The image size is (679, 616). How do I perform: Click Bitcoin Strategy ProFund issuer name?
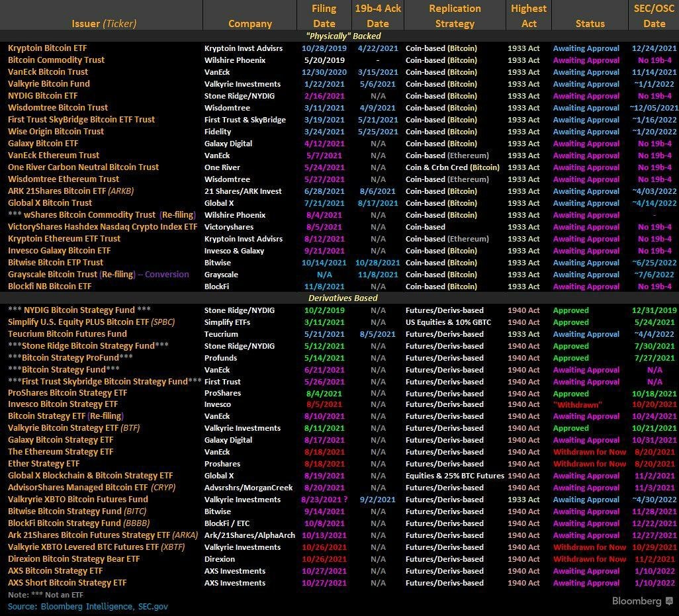click(70, 357)
